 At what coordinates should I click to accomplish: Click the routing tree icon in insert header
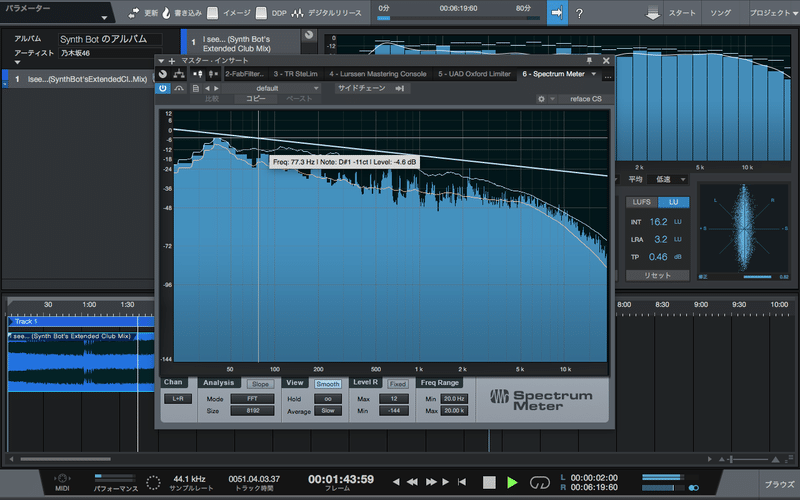(179, 74)
